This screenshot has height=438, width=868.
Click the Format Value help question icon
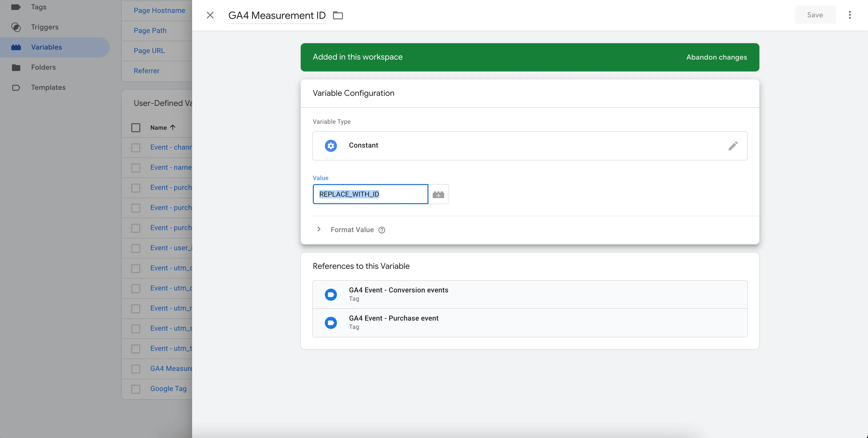(381, 230)
